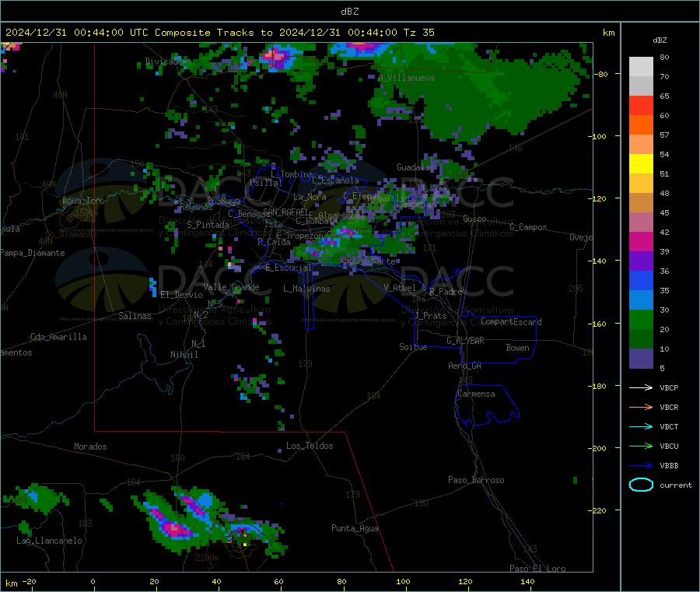This screenshot has height=592, width=700.
Task: Click the 'current' legend label
Action: pyautogui.click(x=675, y=485)
